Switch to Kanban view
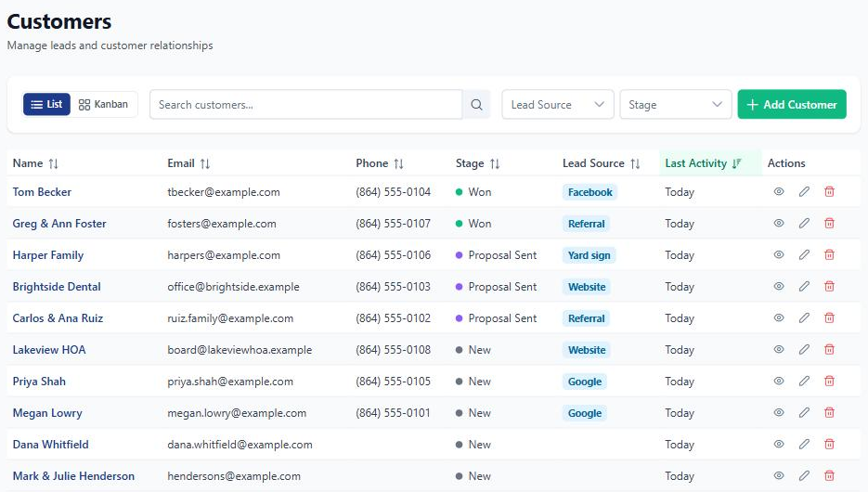The width and height of the screenshot is (868, 492). pyautogui.click(x=104, y=104)
